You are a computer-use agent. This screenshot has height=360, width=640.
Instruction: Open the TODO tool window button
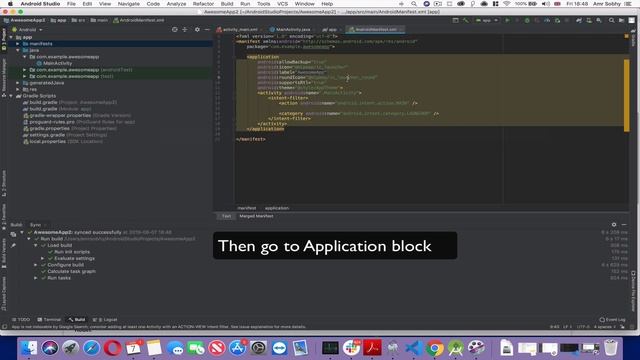[21, 320]
